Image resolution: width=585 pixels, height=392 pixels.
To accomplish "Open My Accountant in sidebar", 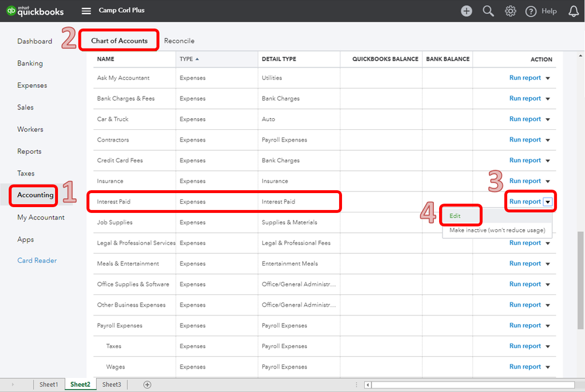I will 40,217.
